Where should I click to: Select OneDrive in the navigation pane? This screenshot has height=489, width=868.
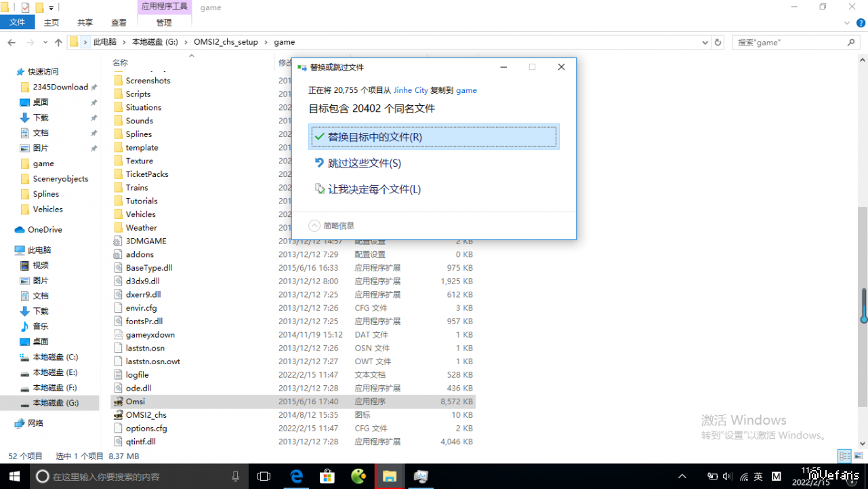point(45,230)
